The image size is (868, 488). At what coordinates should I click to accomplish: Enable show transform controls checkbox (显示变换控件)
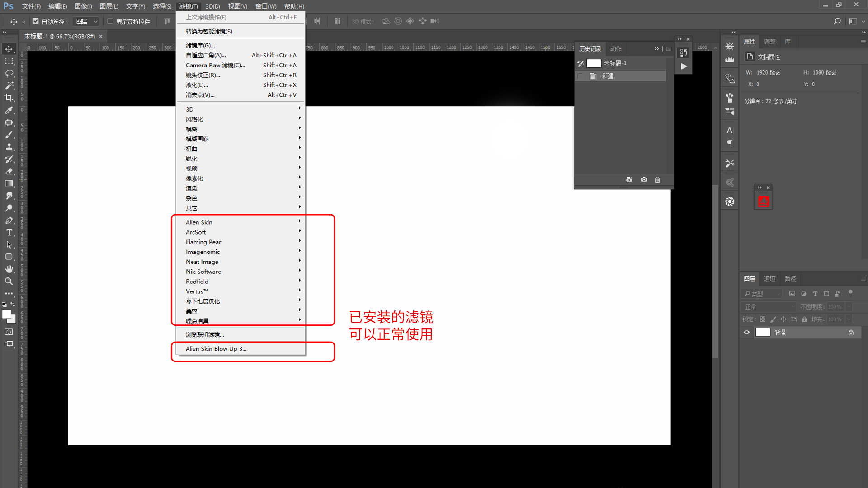[x=110, y=21]
